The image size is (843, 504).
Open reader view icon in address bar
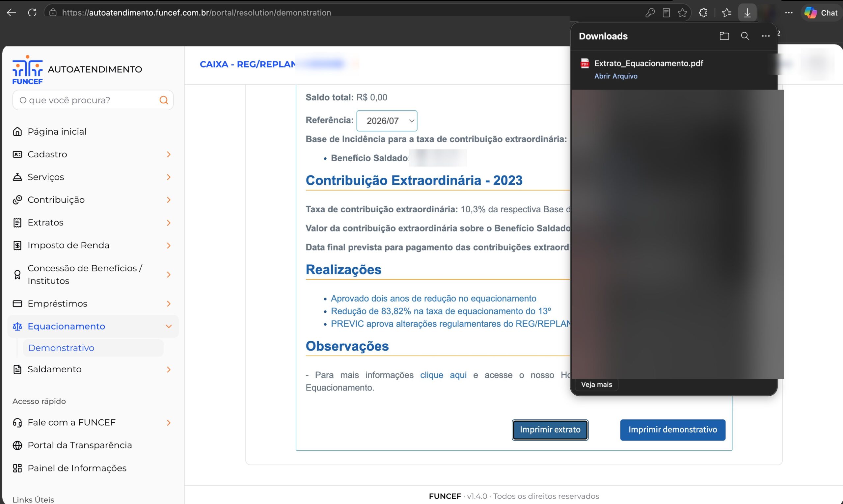pos(666,13)
